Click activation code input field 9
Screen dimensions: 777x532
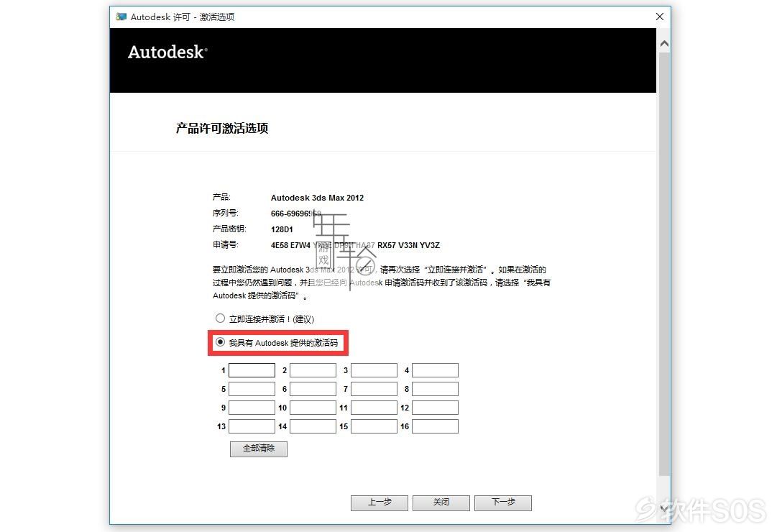point(252,408)
